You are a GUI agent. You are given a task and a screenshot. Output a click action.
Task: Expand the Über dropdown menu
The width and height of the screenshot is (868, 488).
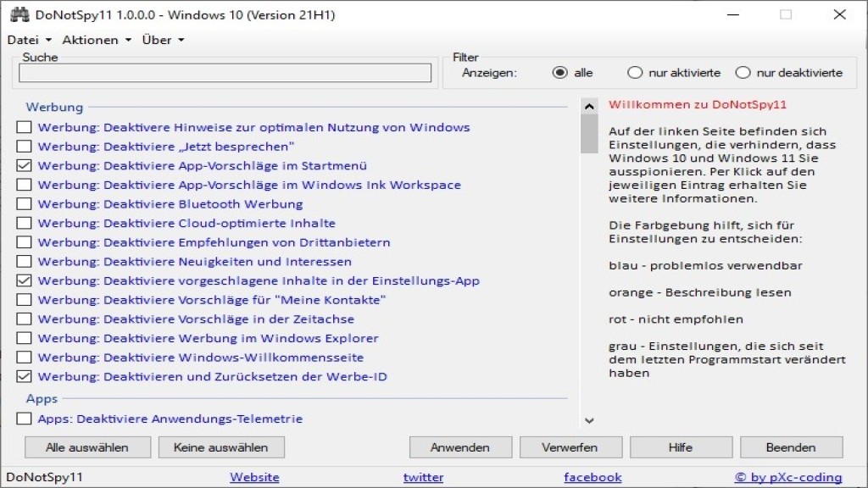163,40
